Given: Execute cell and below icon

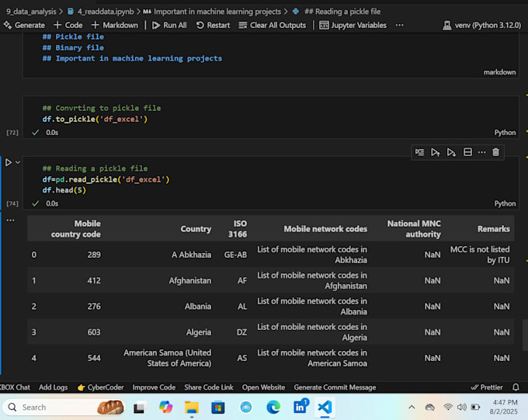Looking at the screenshot, I should (x=451, y=152).
